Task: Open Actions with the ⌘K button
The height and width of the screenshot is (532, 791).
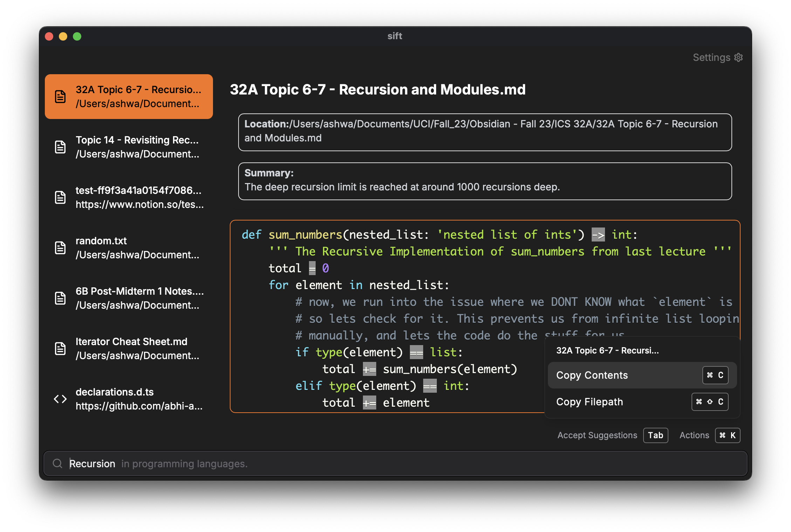Action: pyautogui.click(x=727, y=435)
